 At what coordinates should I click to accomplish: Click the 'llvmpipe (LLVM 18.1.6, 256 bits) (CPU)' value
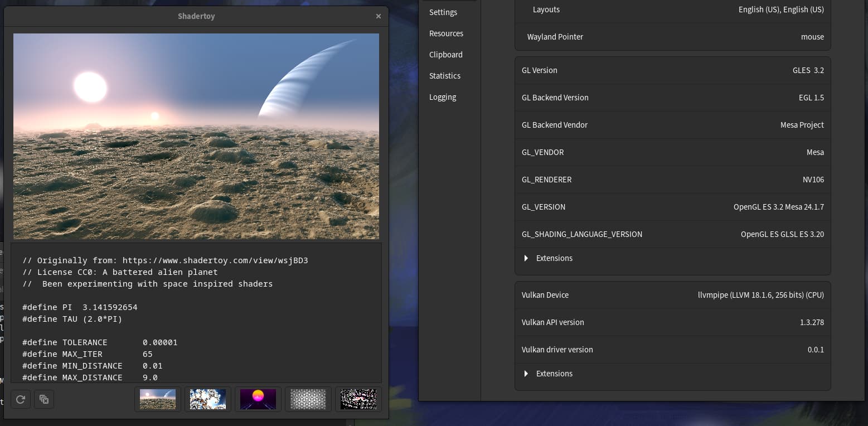pyautogui.click(x=761, y=295)
